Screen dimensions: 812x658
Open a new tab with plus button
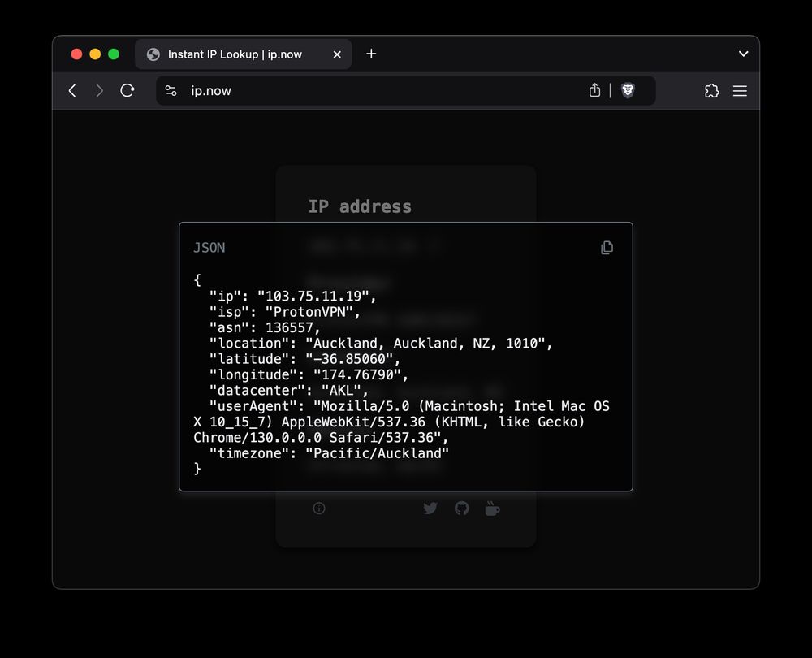tap(371, 54)
